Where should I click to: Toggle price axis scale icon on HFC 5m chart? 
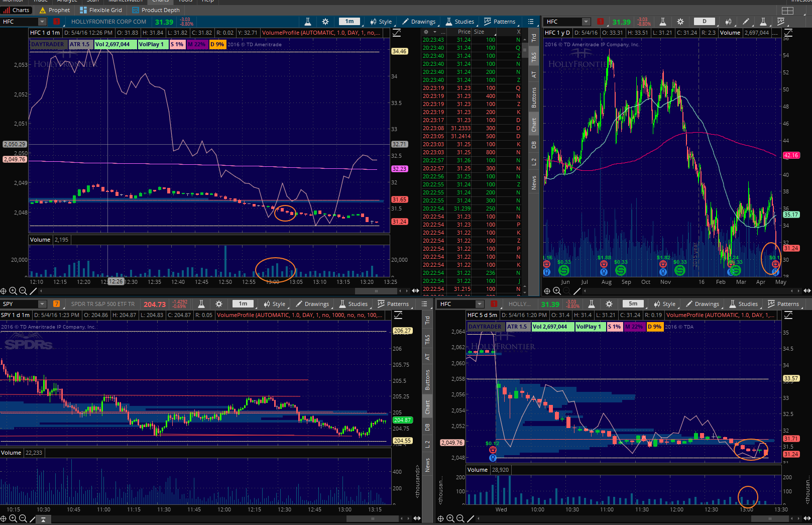pyautogui.click(x=788, y=315)
